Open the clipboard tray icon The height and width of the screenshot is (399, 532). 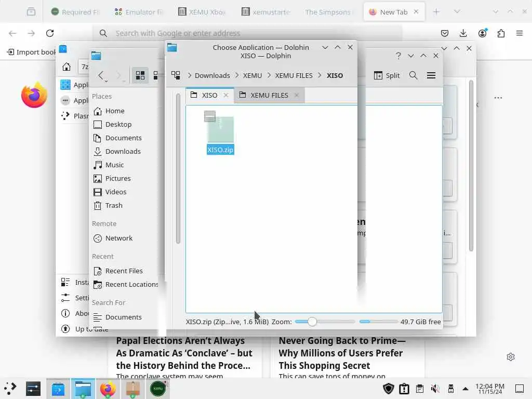pos(420,389)
